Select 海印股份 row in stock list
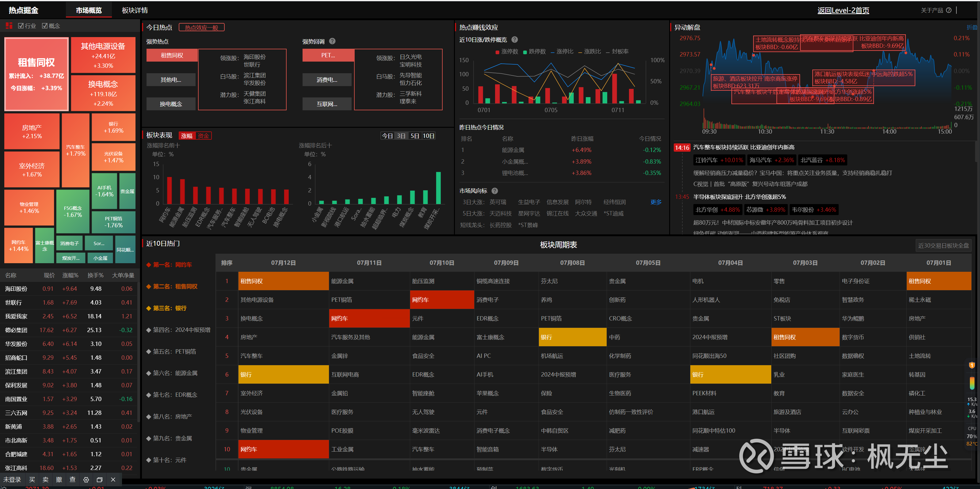Screen dimensions: 980x489 click(x=16, y=289)
